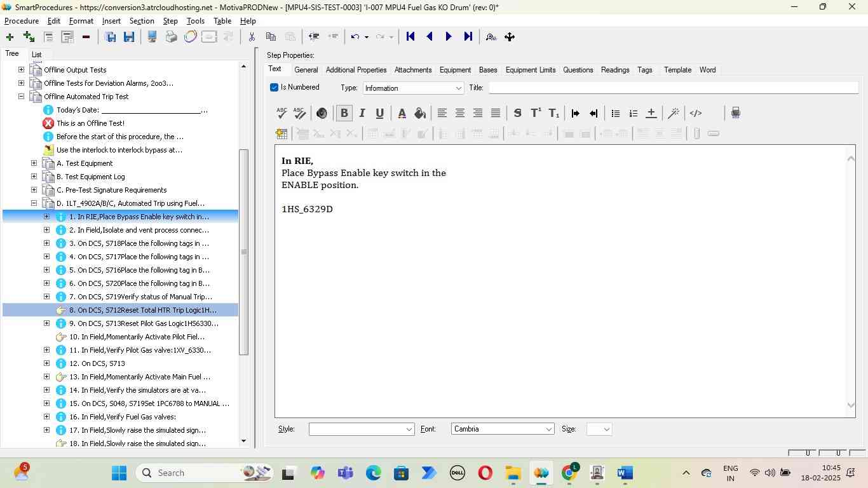Image resolution: width=868 pixels, height=488 pixels.
Task: Open the Insert menu
Action: click(111, 21)
